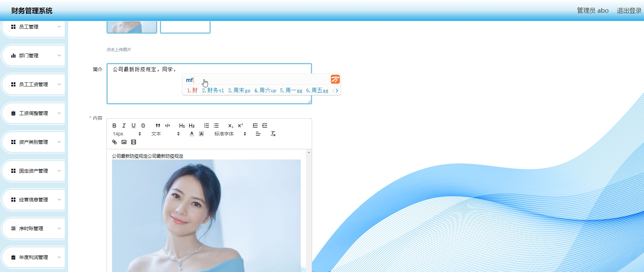The width and height of the screenshot is (644, 272).
Task: Click the orange input method logo
Action: (x=335, y=80)
